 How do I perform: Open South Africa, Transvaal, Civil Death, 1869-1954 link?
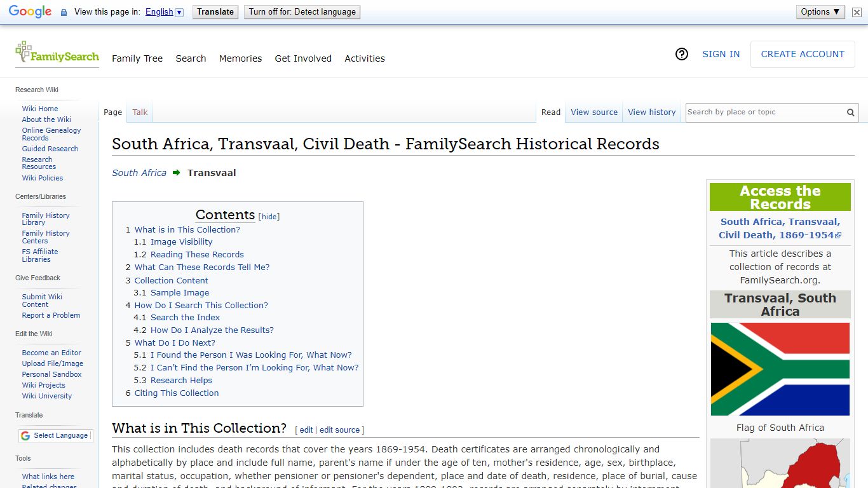tap(780, 228)
